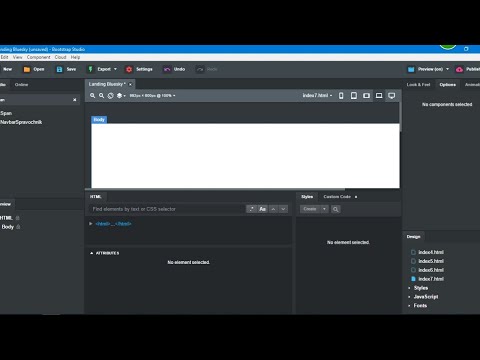The width and height of the screenshot is (480, 360).
Task: Click the search icon in the Styles panel
Action: [x=336, y=209]
